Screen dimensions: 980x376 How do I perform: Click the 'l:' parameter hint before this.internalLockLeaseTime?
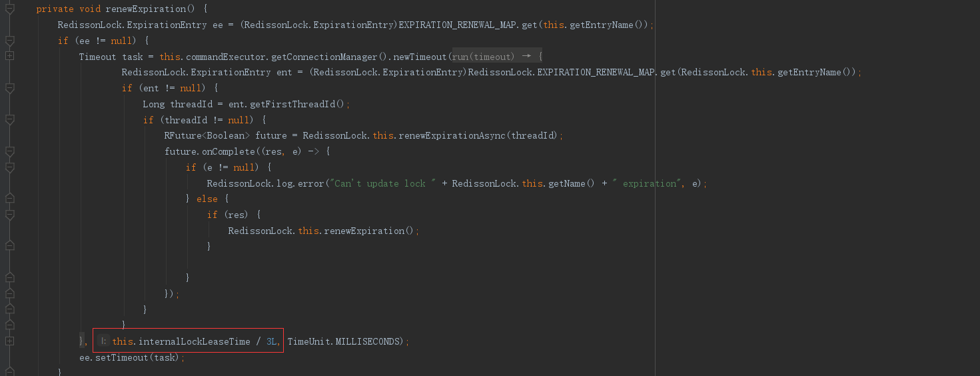(x=103, y=341)
